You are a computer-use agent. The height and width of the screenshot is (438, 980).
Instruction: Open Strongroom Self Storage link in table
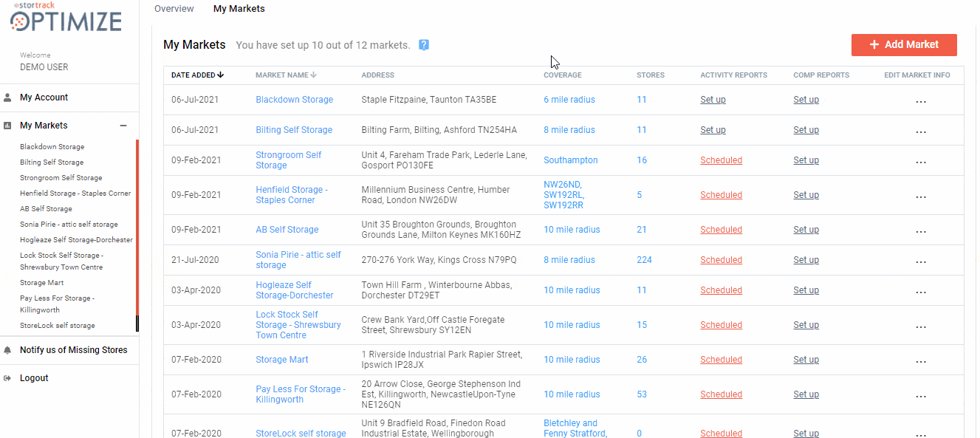click(289, 160)
